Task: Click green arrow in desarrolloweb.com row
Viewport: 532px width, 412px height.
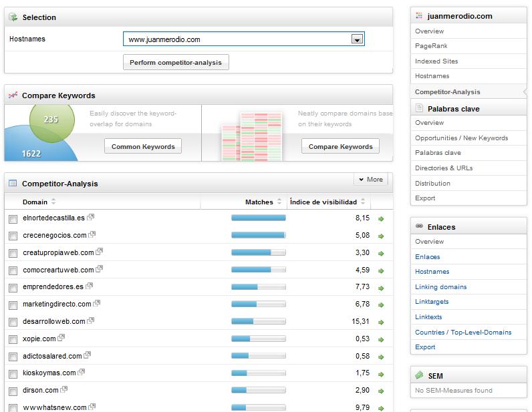Action: (381, 322)
